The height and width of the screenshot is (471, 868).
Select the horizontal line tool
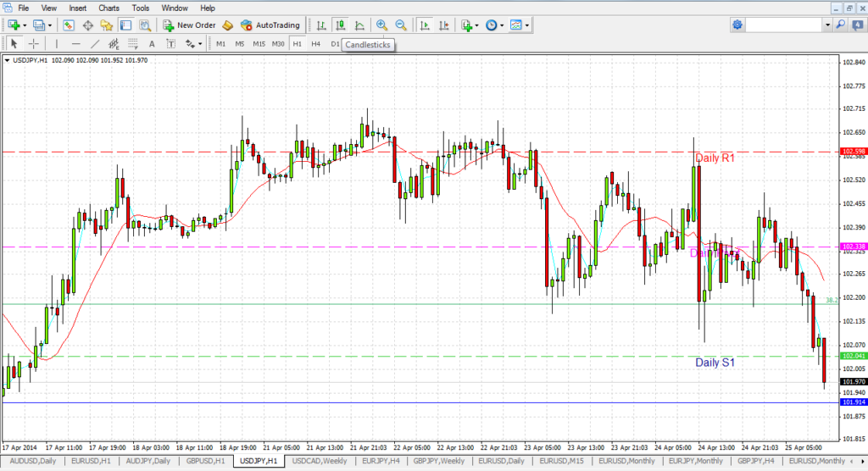(x=75, y=44)
